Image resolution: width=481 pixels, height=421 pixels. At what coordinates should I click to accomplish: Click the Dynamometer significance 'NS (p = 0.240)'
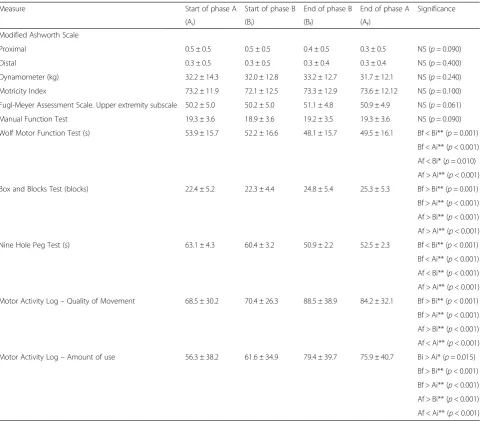[439, 77]
